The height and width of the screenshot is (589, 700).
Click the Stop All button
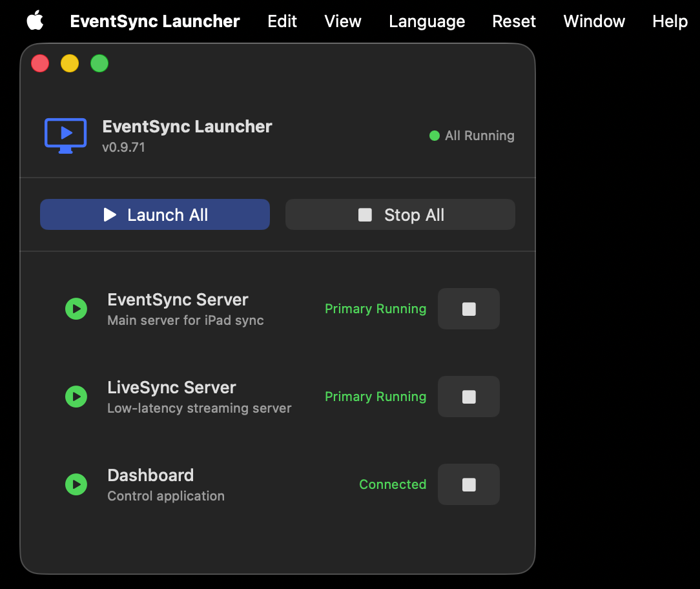click(400, 214)
